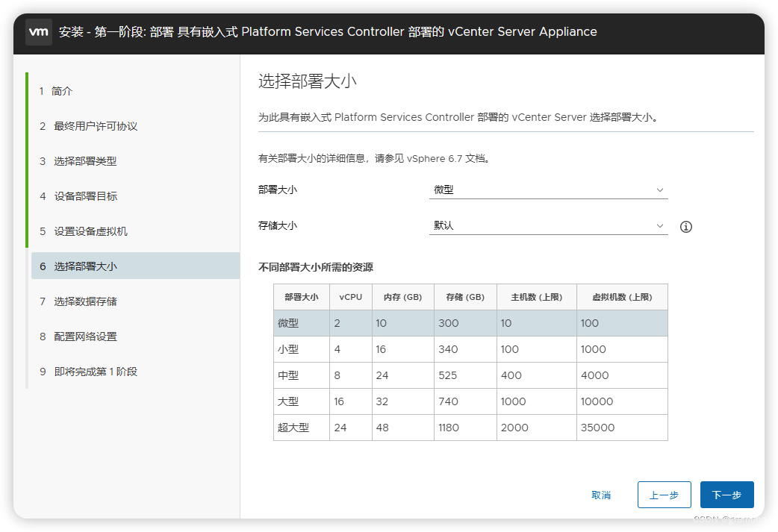Viewport: 778px width, 532px height.
Task: Click the VMware vm logo icon
Action: point(39,32)
